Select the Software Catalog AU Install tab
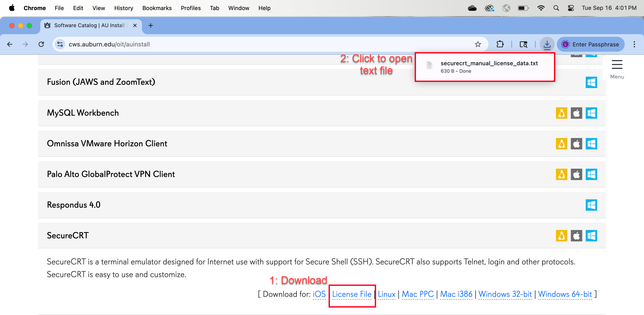 [x=91, y=25]
